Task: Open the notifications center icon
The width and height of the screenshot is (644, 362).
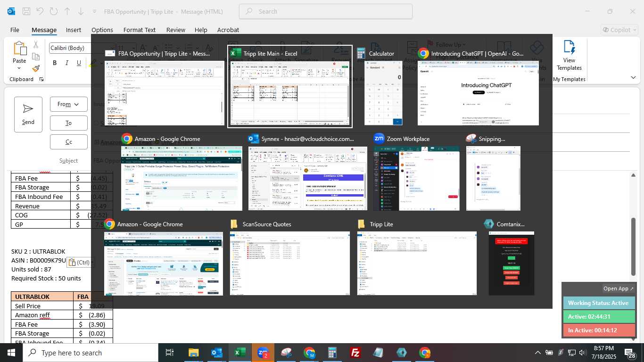Action: pos(630,353)
